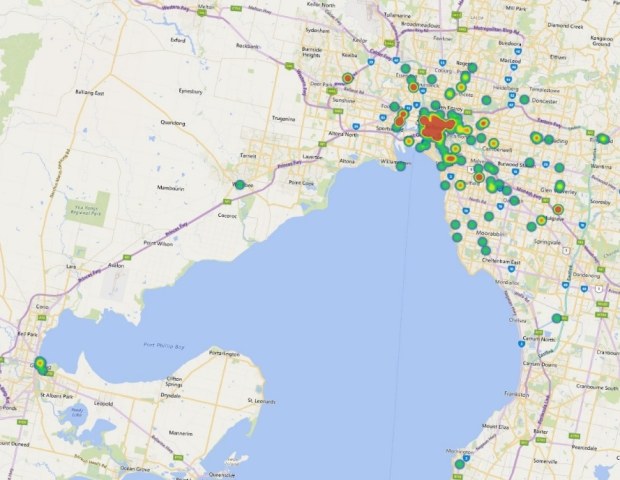Click the Cheltenham East place label

[x=501, y=262]
